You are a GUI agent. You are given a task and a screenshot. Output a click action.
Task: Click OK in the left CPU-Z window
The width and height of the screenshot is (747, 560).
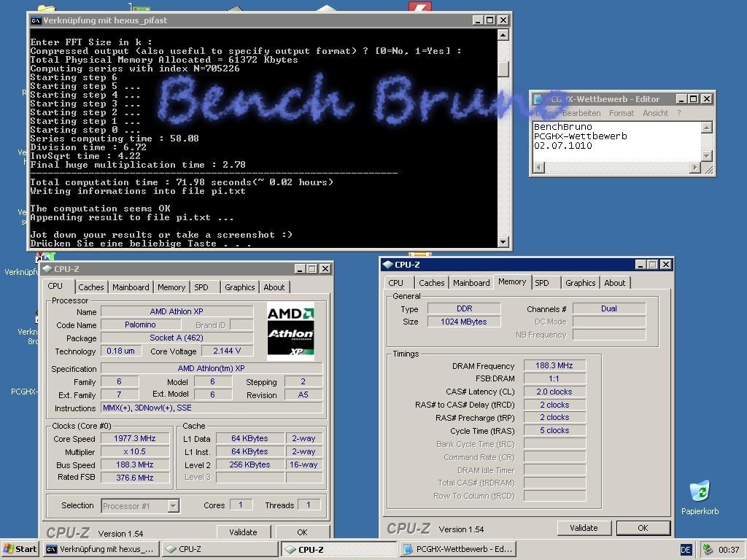302,532
